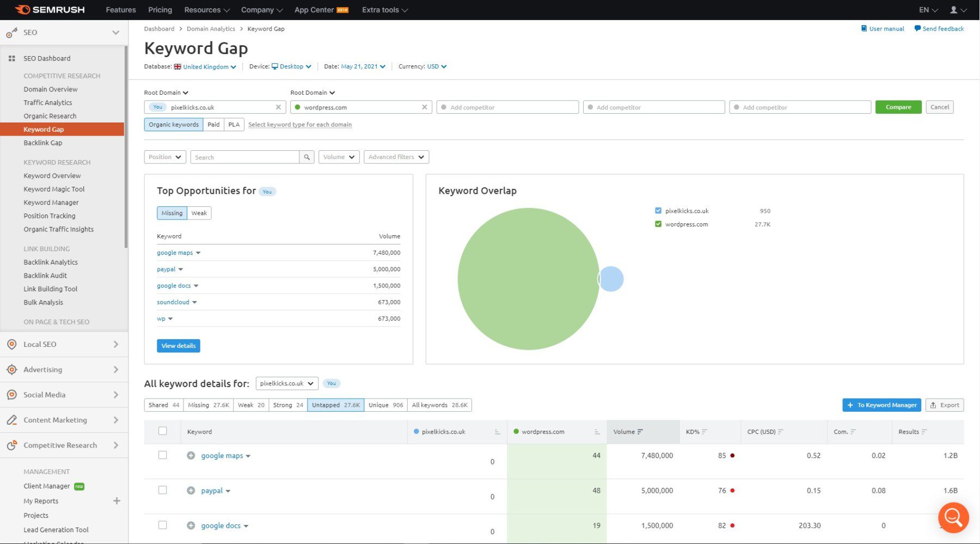Screen dimensions: 980x544
Task: Open the first Root Domain dropdown
Action: click(x=166, y=93)
